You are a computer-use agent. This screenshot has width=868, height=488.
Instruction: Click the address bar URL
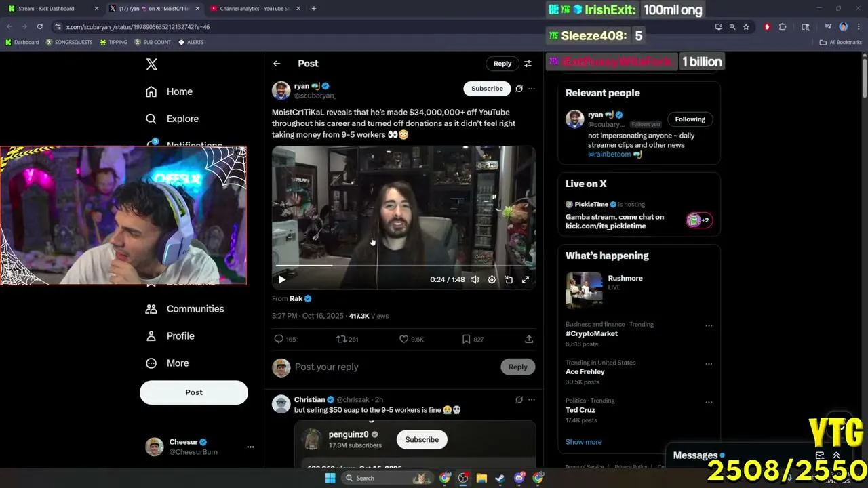[138, 27]
